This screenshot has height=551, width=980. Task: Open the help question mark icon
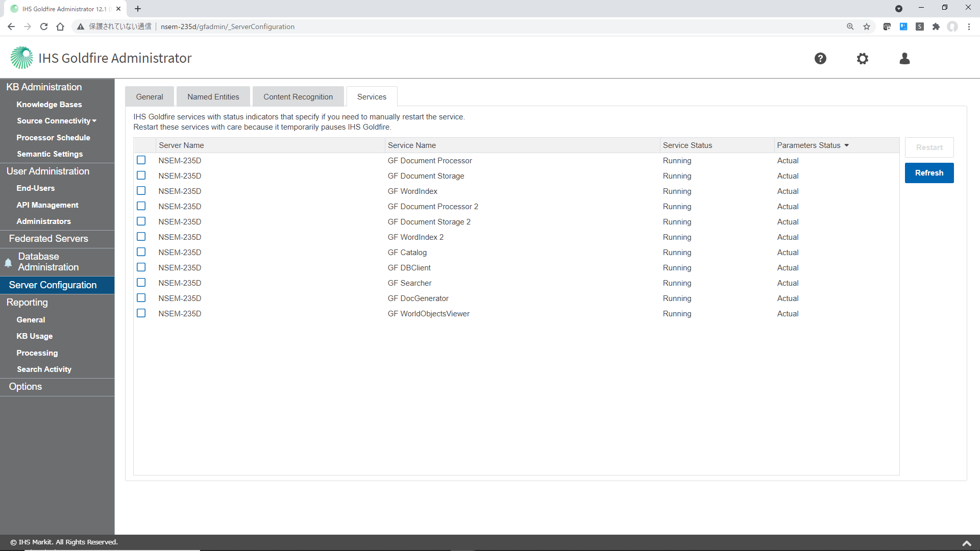820,59
